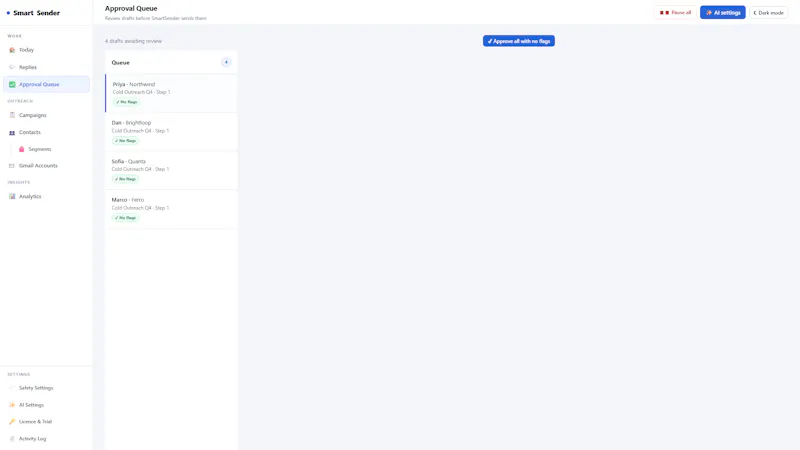Open Analytics insights page

pos(46,196)
